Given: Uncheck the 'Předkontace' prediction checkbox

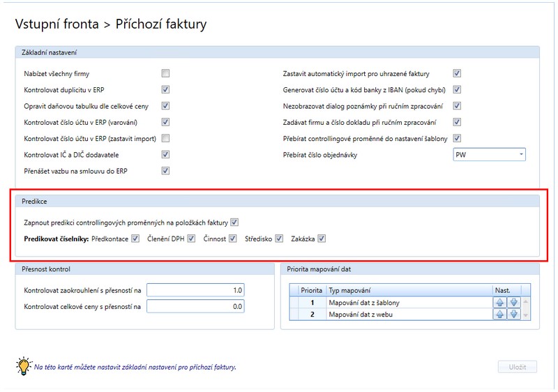Looking at the screenshot, I should (135, 239).
